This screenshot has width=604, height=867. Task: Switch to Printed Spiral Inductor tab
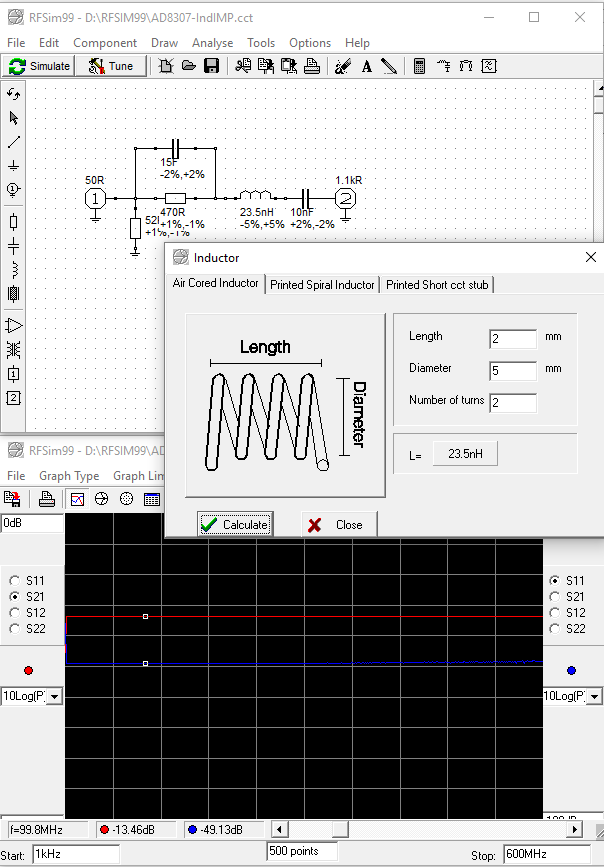pos(322,285)
